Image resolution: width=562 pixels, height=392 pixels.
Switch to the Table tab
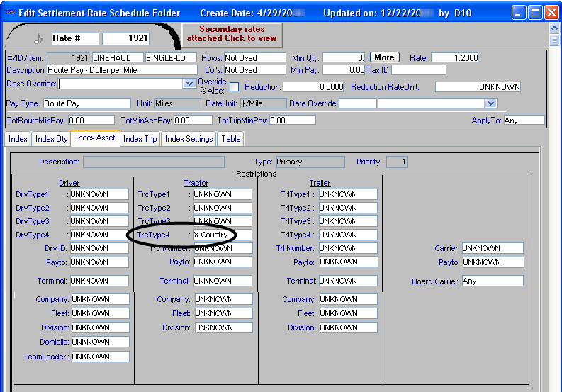[231, 139]
